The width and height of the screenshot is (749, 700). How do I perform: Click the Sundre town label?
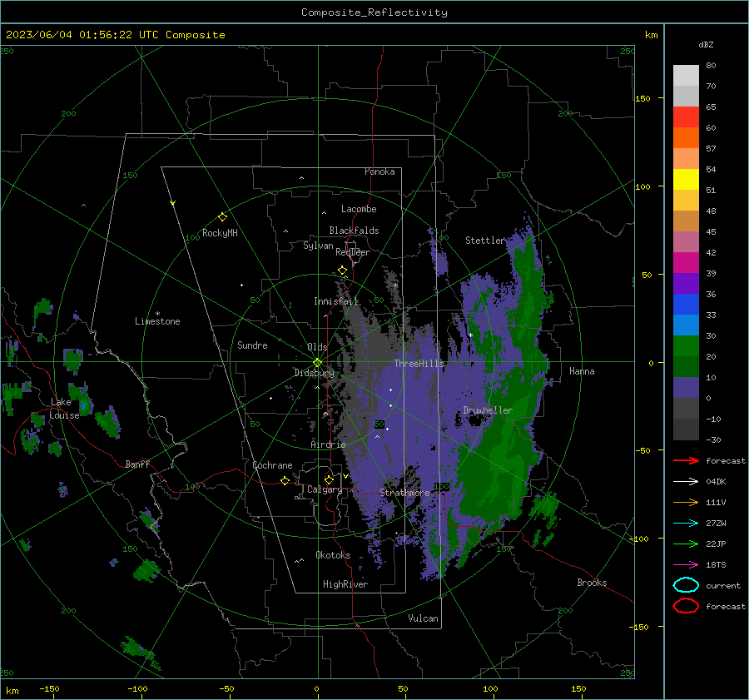click(252, 345)
